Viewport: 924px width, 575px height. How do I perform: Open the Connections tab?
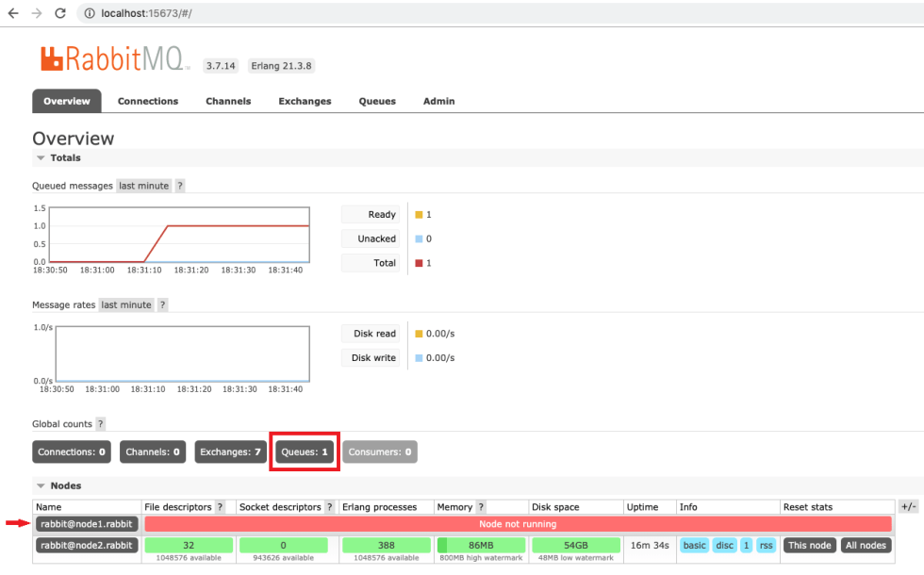click(x=148, y=101)
